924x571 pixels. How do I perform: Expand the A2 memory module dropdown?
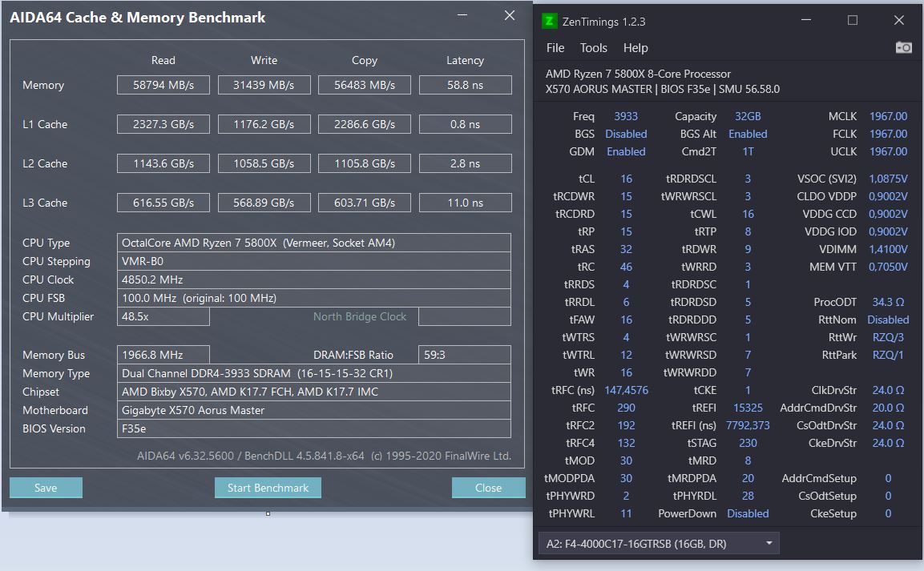[x=659, y=543]
